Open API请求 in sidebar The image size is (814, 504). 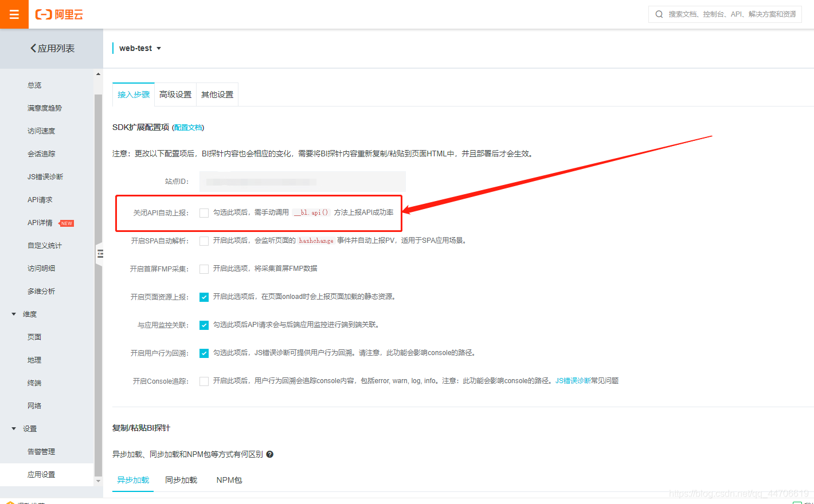tap(40, 200)
